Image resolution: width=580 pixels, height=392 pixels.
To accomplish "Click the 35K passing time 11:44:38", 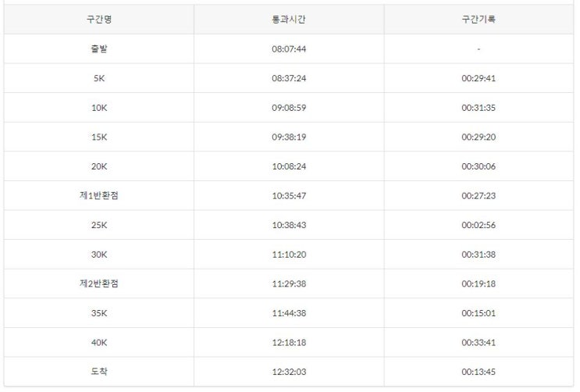I will pos(289,313).
